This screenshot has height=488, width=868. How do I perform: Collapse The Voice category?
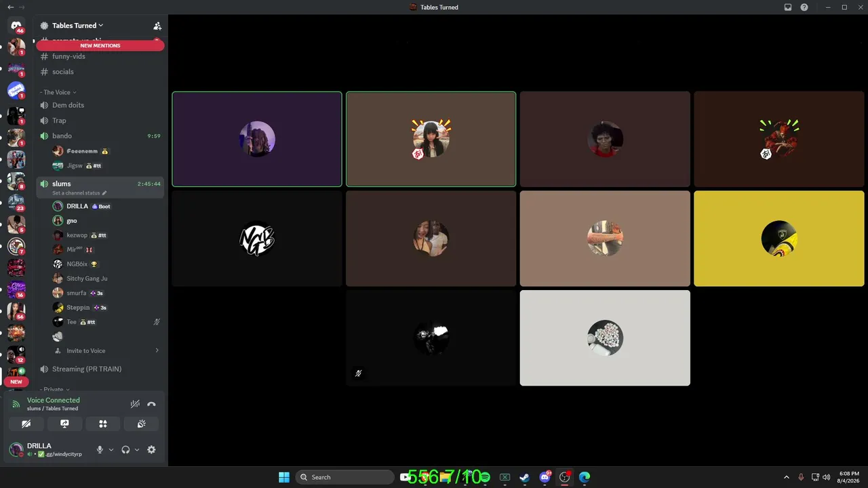pyautogui.click(x=58, y=92)
